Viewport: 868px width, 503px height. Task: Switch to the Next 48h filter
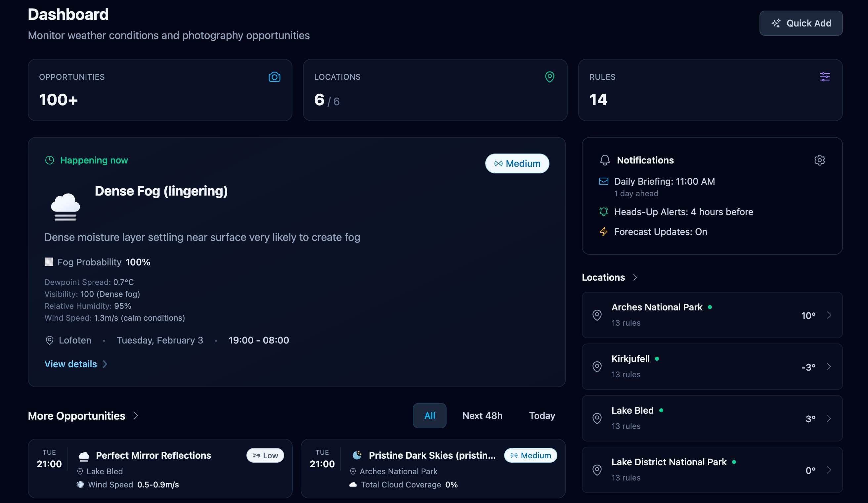[482, 416]
